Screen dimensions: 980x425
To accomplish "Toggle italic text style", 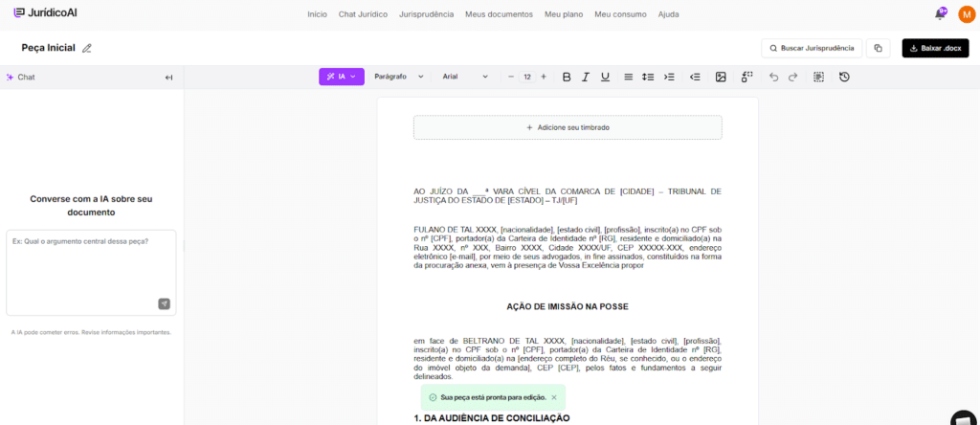I will tap(586, 77).
